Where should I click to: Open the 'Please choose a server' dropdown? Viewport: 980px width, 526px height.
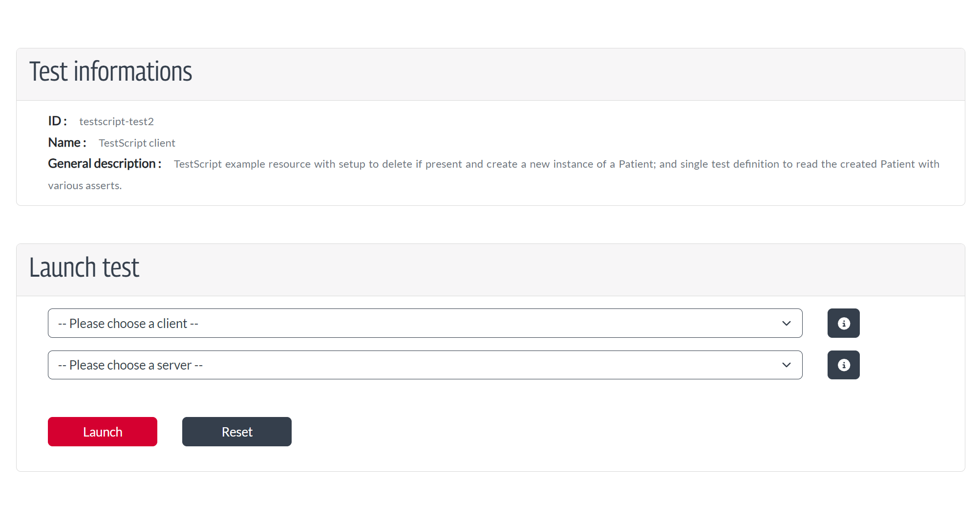tap(425, 365)
